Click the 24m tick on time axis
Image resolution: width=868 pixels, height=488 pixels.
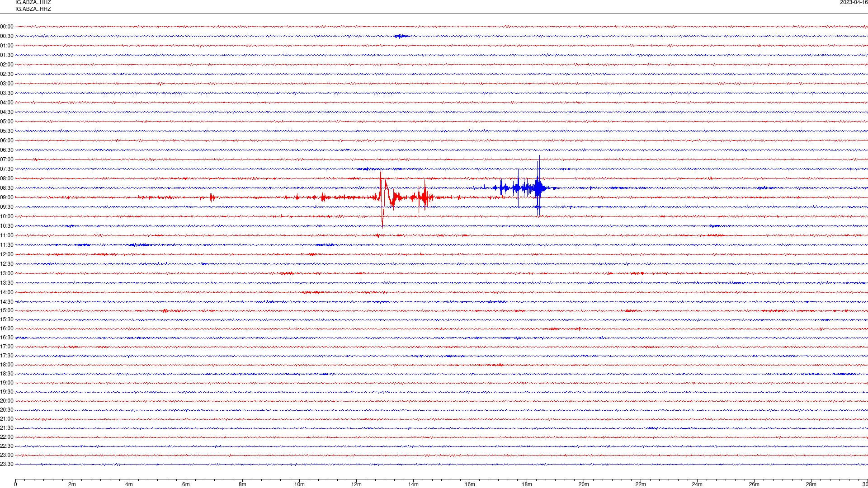697,484
